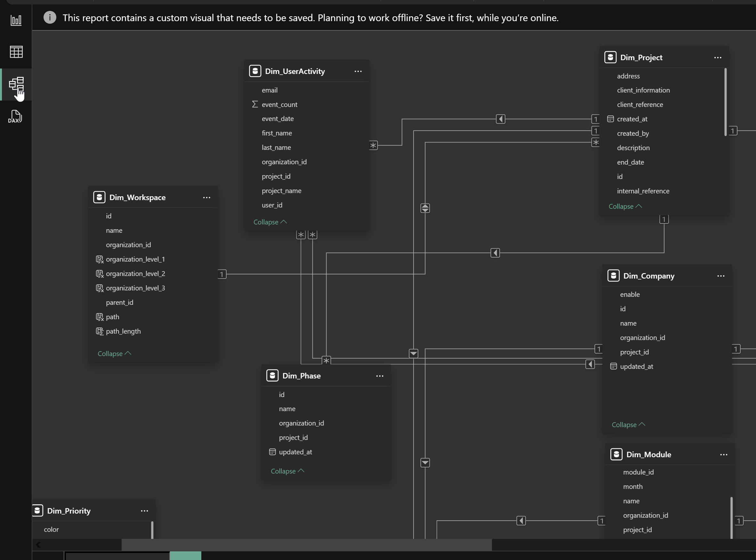
Task: Click Dim_Project vertical field scrollbar
Action: [726, 102]
